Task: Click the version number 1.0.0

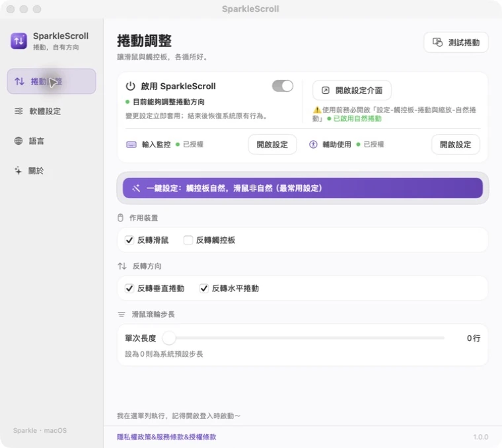Action: coord(481,437)
